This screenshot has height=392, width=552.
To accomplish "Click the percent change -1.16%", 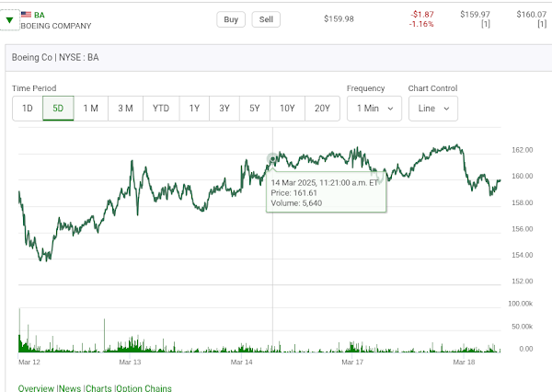I will point(421,24).
